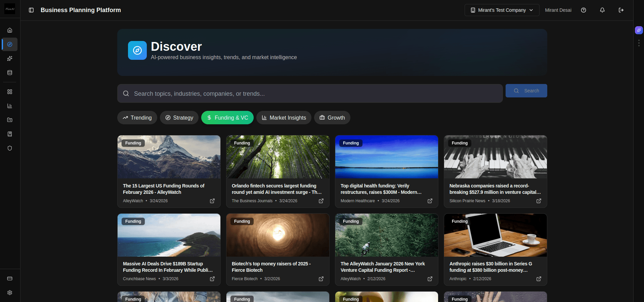
Task: Open "Massive AI Deals Drive $189B" headline
Action: (x=168, y=267)
